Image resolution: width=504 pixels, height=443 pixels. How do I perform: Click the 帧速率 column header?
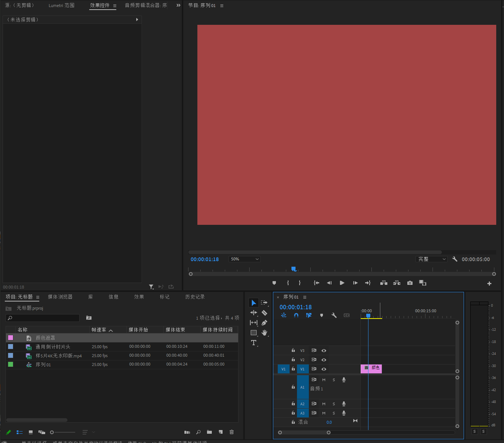[99, 330]
